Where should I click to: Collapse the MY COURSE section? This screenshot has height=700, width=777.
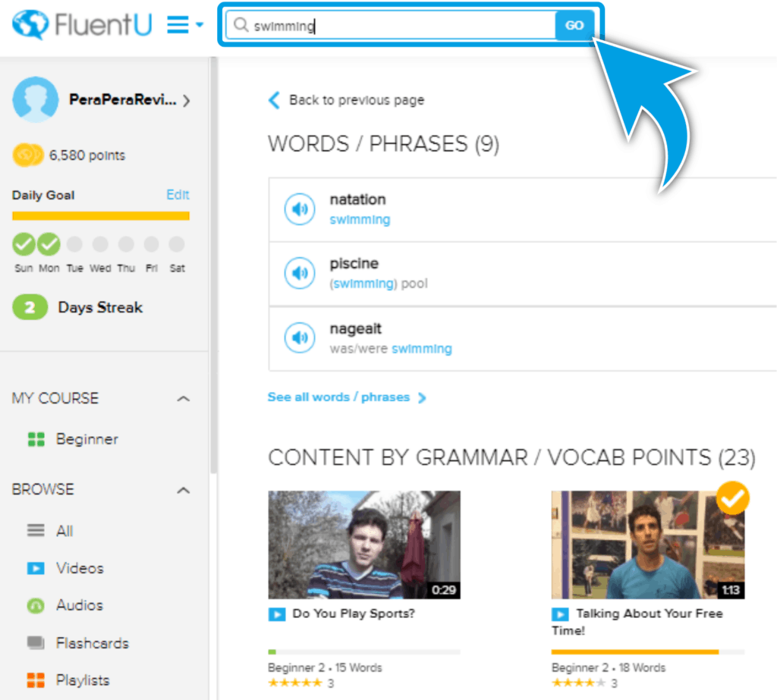pyautogui.click(x=184, y=399)
